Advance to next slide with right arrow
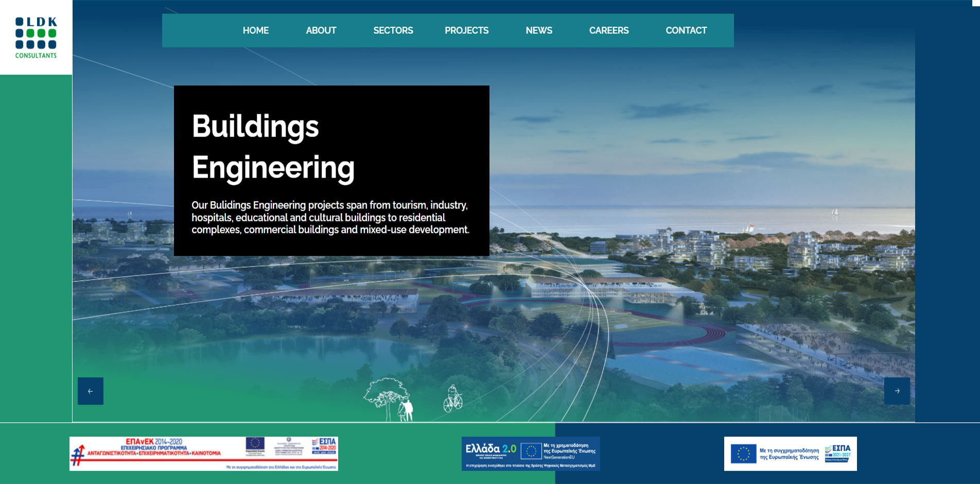The image size is (980, 484). 897,391
